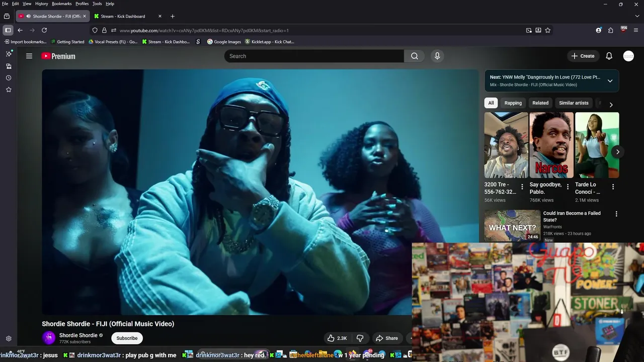Close the Stream - Kick Dashboard tab
The height and width of the screenshot is (362, 644).
160,16
